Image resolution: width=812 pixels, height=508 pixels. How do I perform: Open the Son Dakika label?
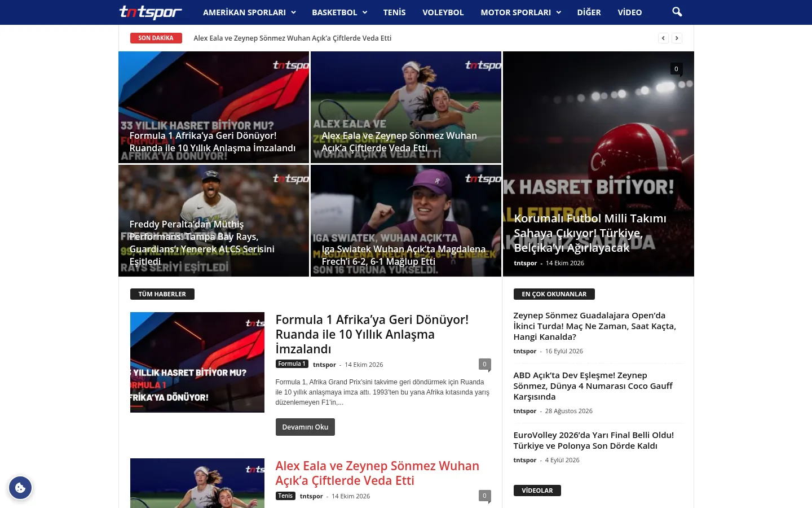point(156,38)
